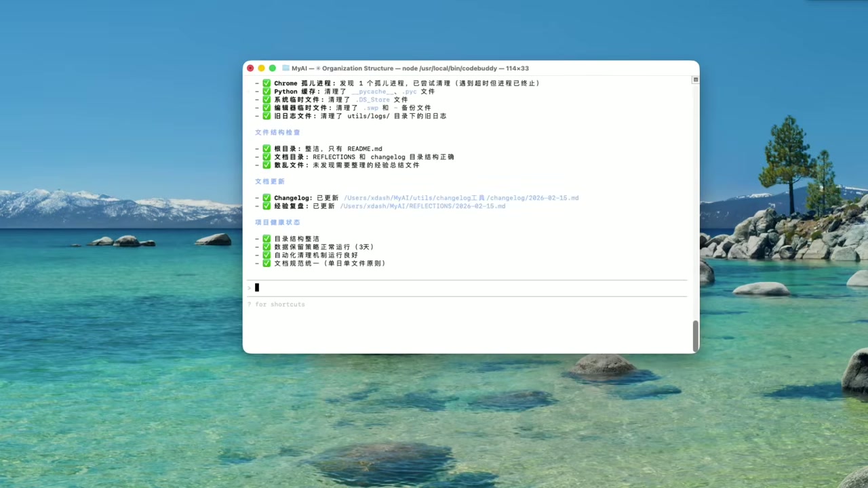Viewport: 868px width, 488px height.
Task: Click the command prompt input line
Action: (468, 288)
